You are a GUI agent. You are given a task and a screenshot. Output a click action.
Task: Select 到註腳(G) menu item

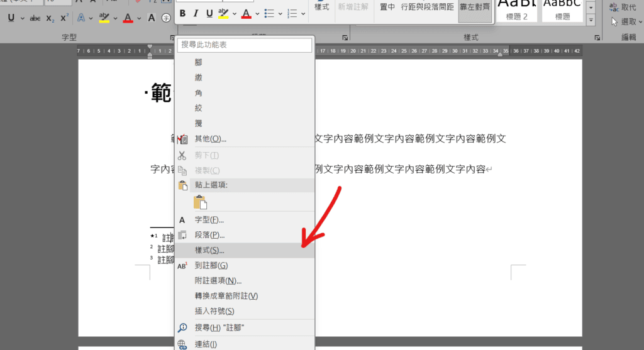pos(245,265)
